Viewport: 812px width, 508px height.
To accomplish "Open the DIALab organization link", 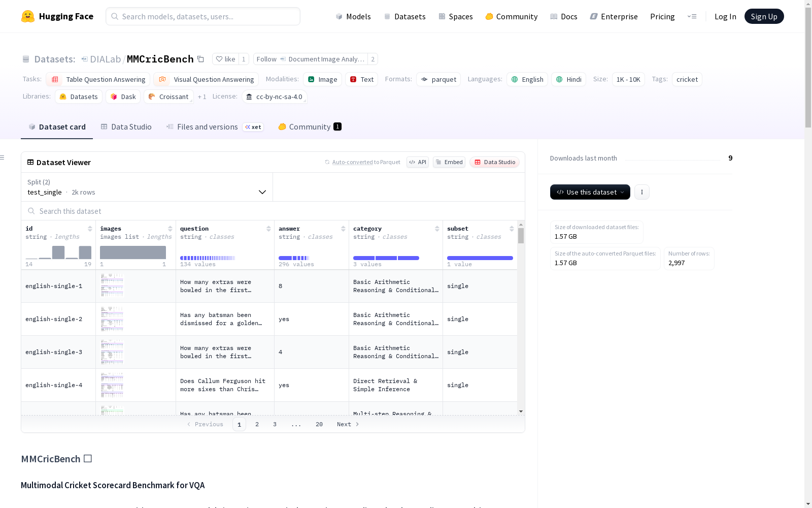I will pyautogui.click(x=105, y=59).
